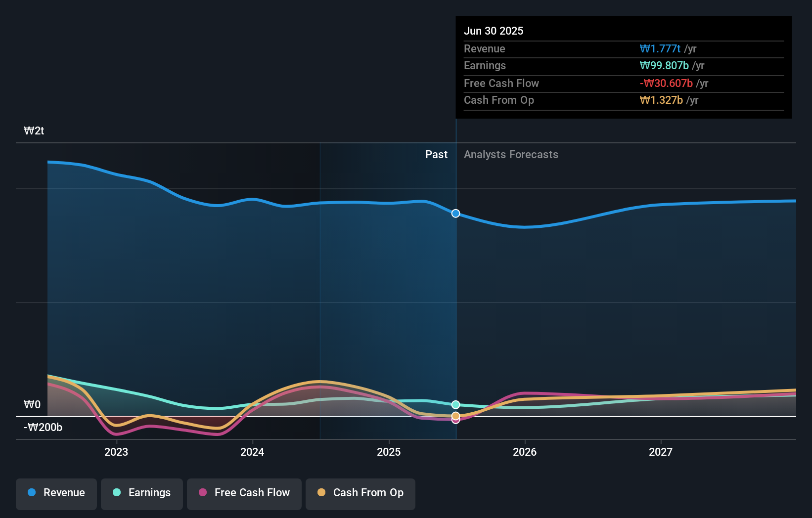Click the orange Cash From Op legend dot
812x518 pixels.
click(x=321, y=493)
